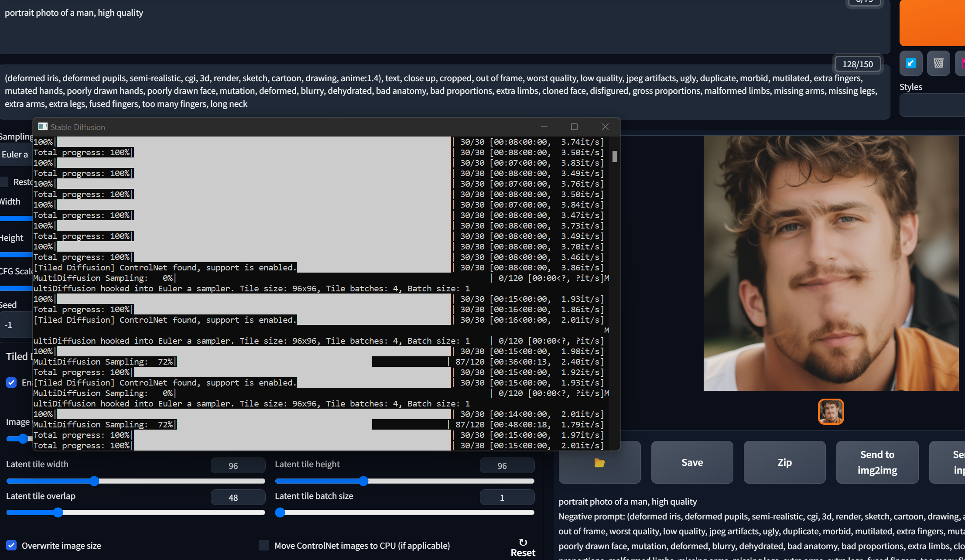Click the Latent tile width value field
965x560 pixels.
[x=238, y=465]
